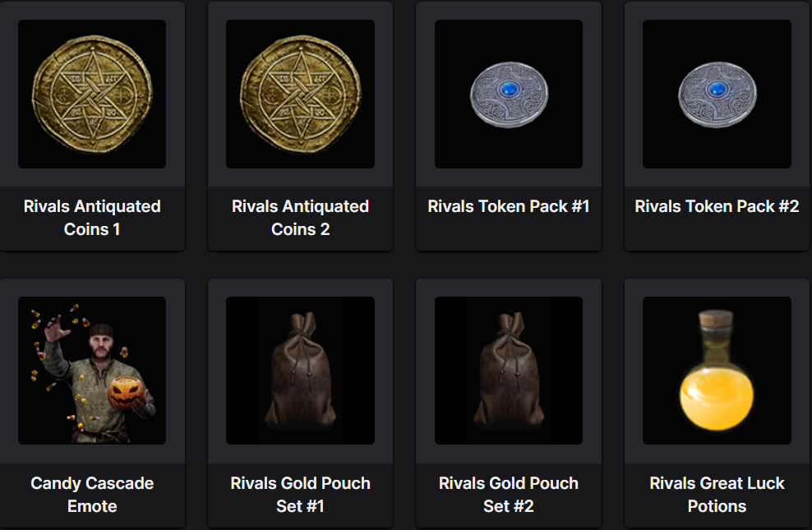
Task: Select the Rivals Gold Pouch Set #1 bag image
Action: [x=300, y=371]
